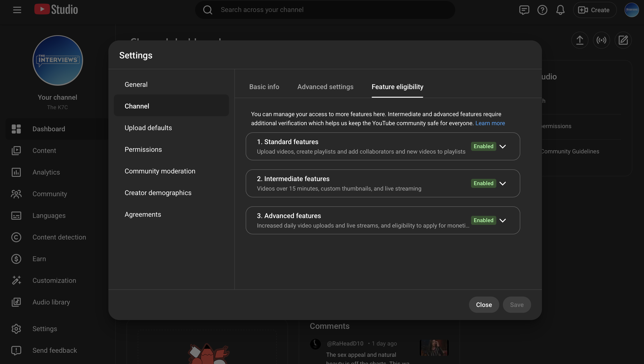
Task: Open the account avatar in top right
Action: point(632,10)
